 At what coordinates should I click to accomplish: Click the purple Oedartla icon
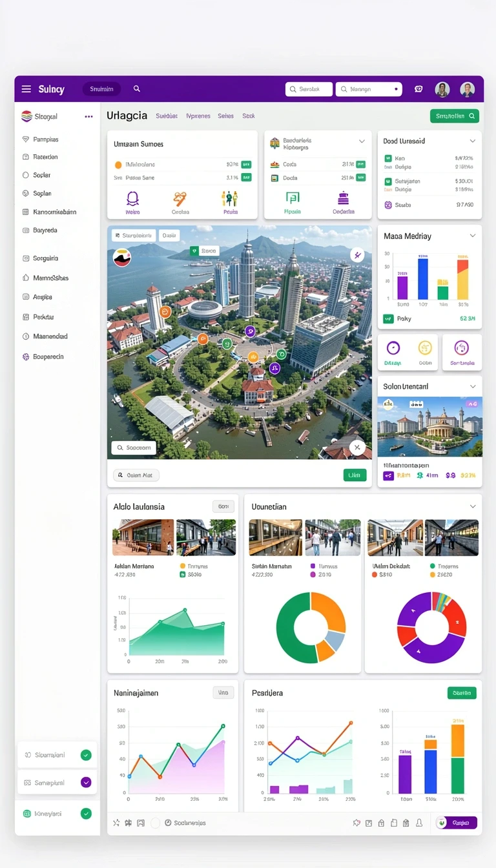tap(343, 198)
